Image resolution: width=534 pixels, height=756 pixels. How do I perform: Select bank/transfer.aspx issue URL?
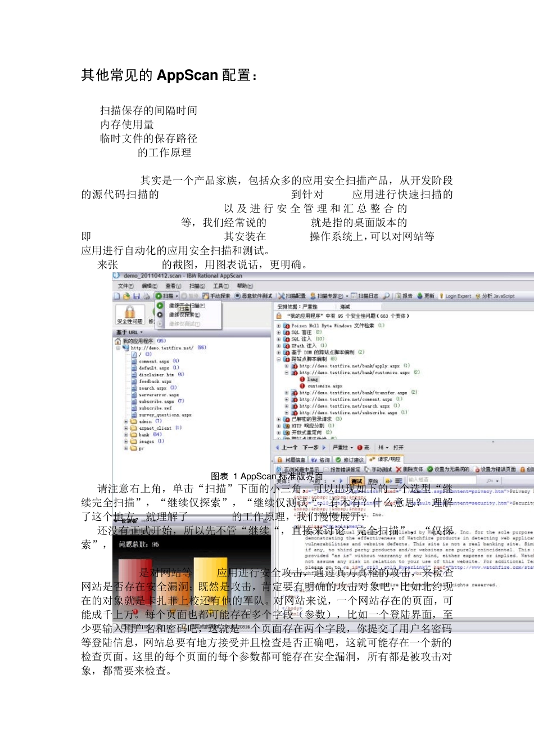coord(354,393)
